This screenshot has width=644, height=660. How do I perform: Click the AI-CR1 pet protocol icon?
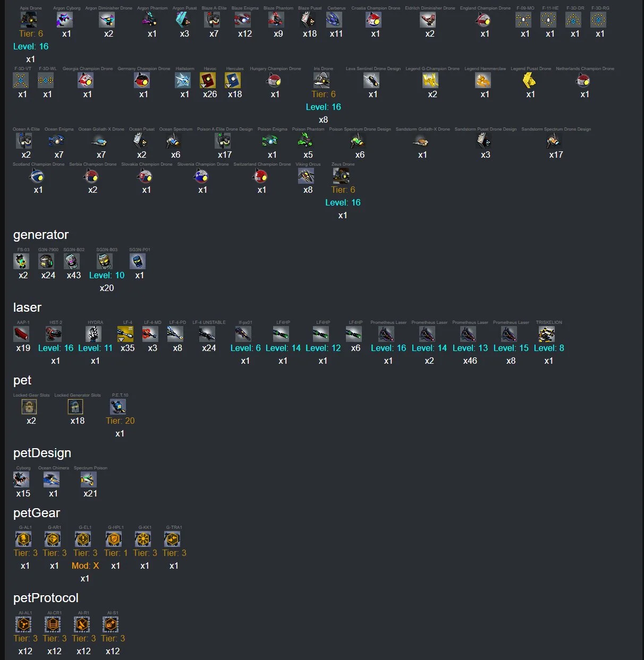point(53,625)
